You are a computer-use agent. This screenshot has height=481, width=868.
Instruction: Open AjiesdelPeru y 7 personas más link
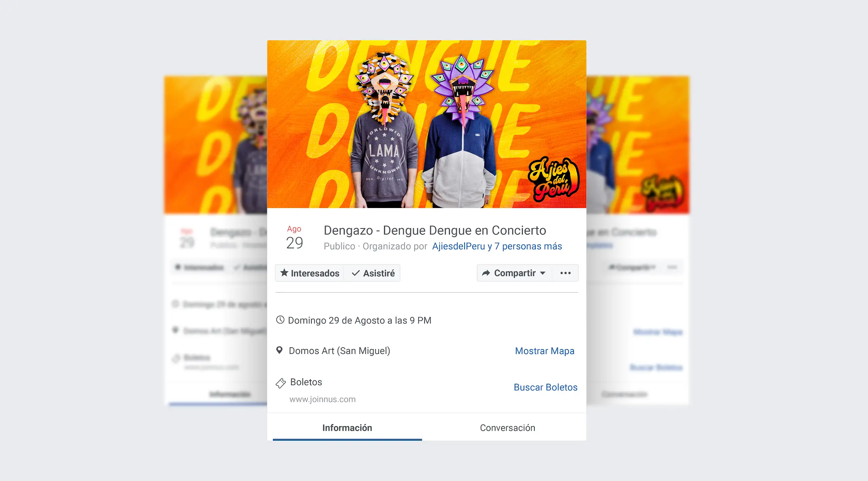(x=497, y=246)
